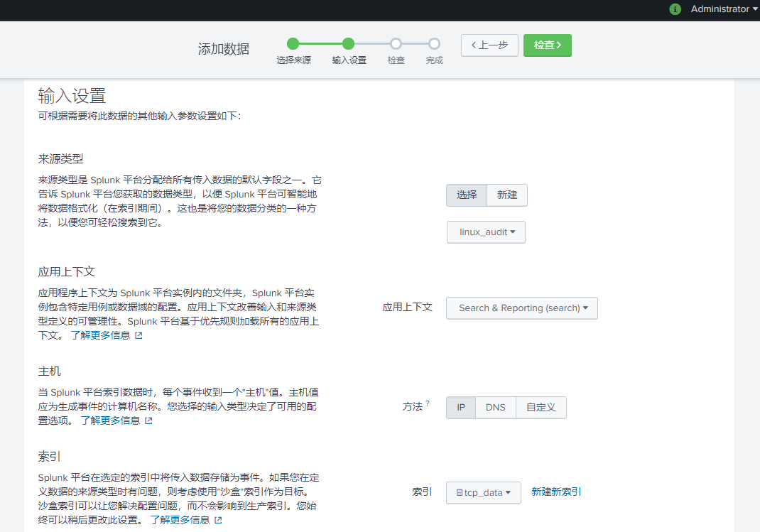The width and height of the screenshot is (760, 532).
Task: Switch to 新建 source type toggle
Action: [507, 195]
